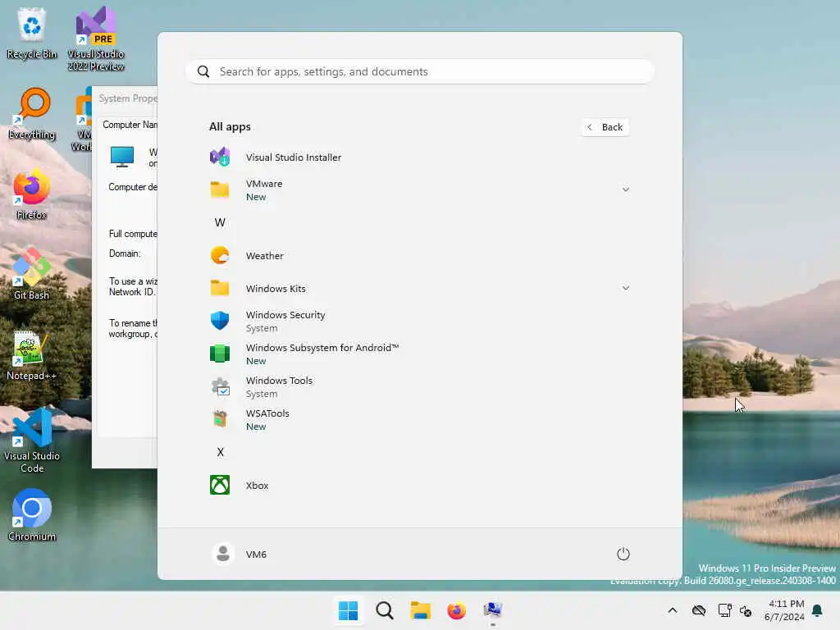840x630 pixels.
Task: Click the Start button on the taskbar
Action: pos(348,610)
